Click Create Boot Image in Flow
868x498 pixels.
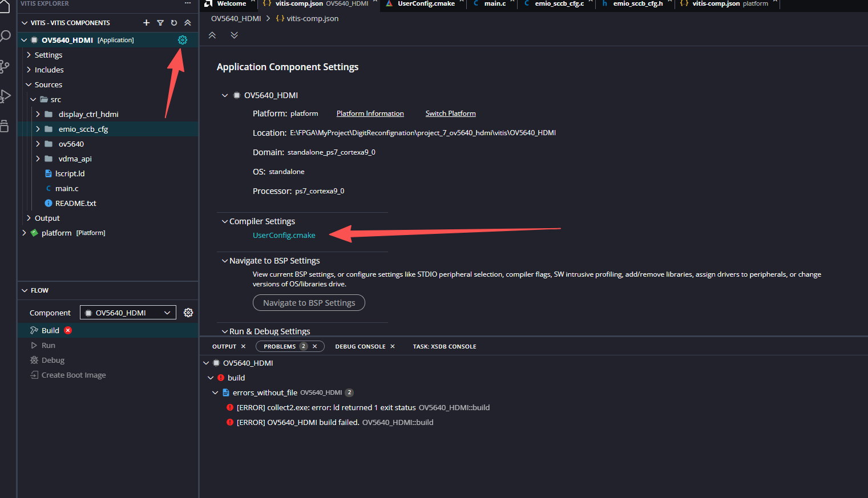[74, 375]
